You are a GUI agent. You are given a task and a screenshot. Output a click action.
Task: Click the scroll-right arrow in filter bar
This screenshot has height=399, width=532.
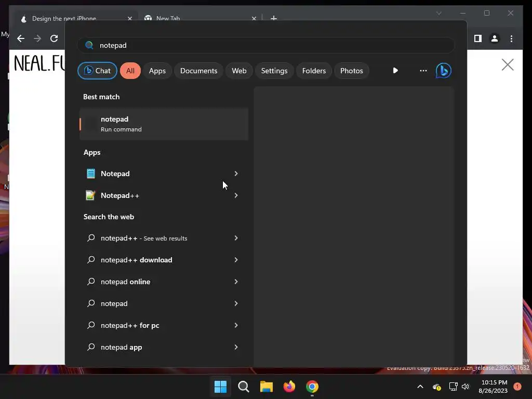pyautogui.click(x=395, y=71)
